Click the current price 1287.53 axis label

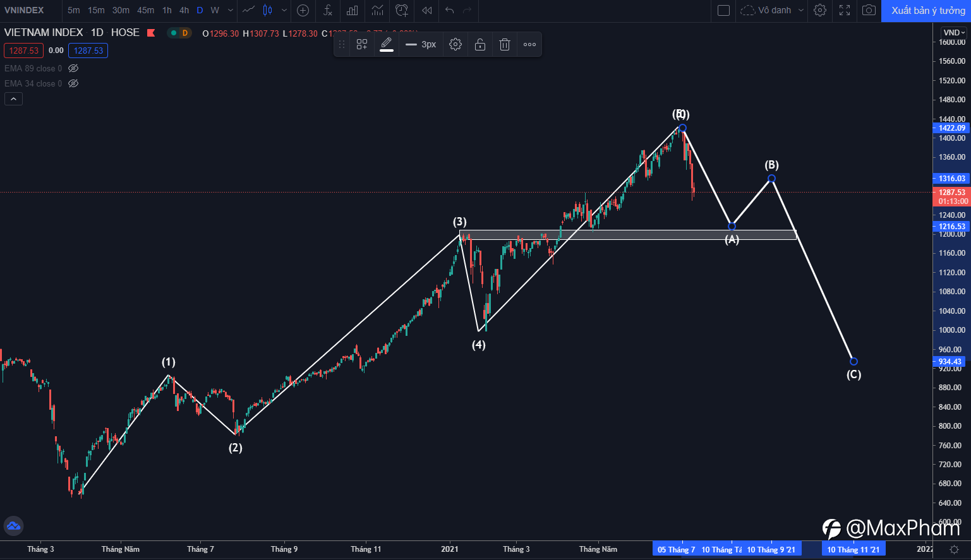click(951, 192)
